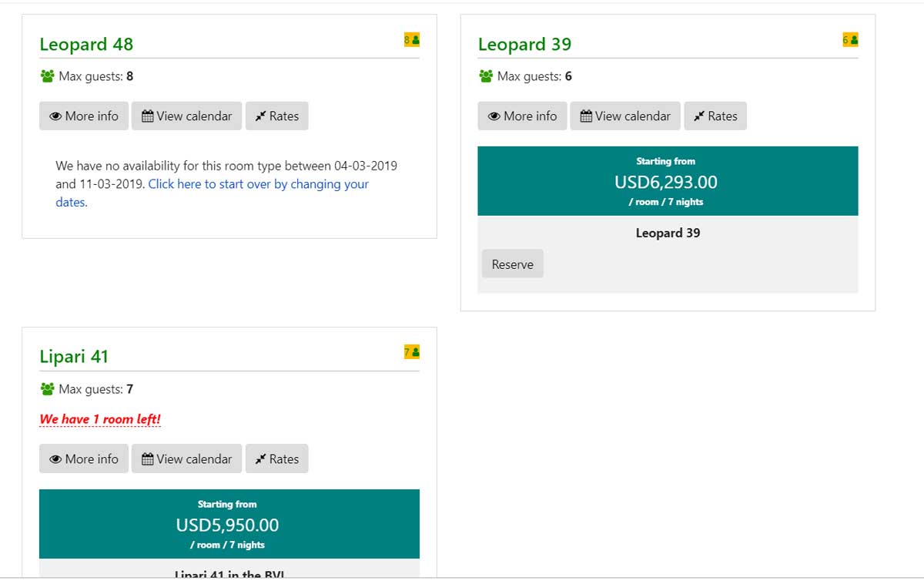Click the Leopard 48 guest capacity badge

[412, 40]
